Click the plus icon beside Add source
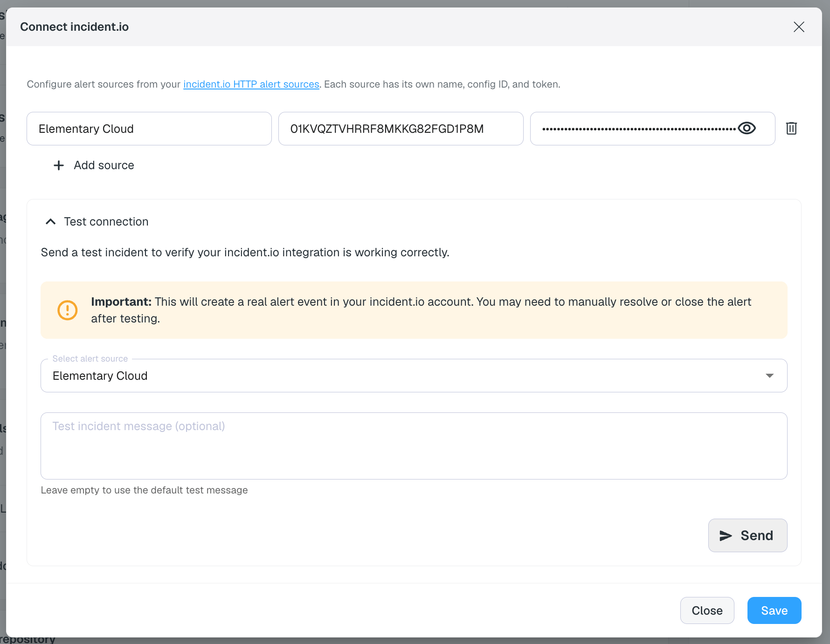The image size is (830, 644). coord(59,165)
